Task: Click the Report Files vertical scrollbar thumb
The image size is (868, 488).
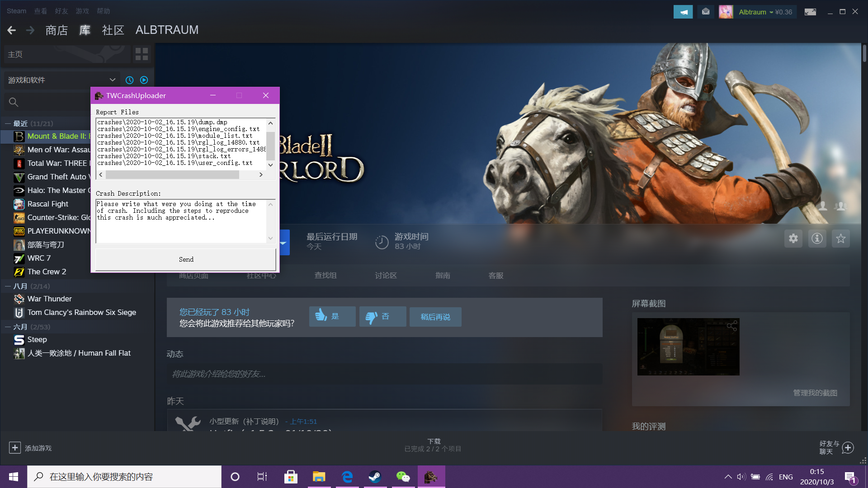Action: [x=270, y=146]
